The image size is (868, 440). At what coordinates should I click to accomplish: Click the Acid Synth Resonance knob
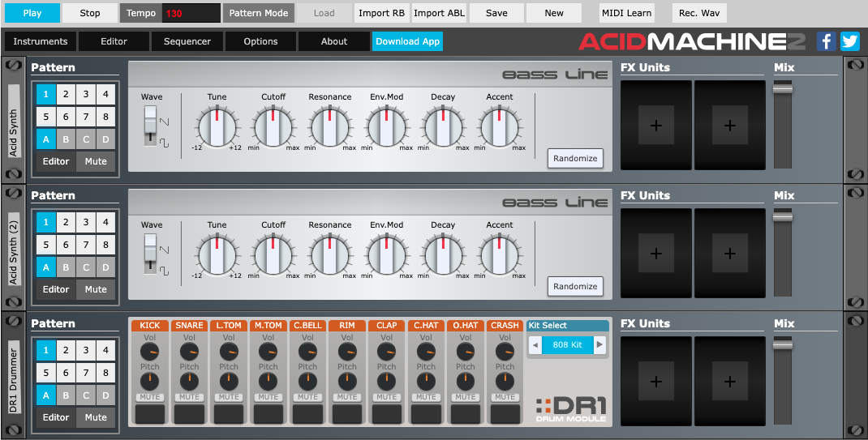pos(330,127)
